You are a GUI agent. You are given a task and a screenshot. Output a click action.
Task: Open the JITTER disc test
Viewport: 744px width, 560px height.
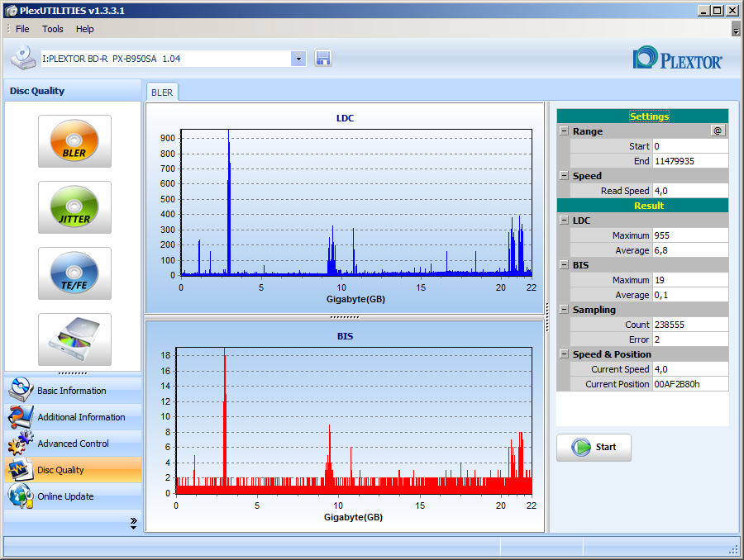point(74,206)
